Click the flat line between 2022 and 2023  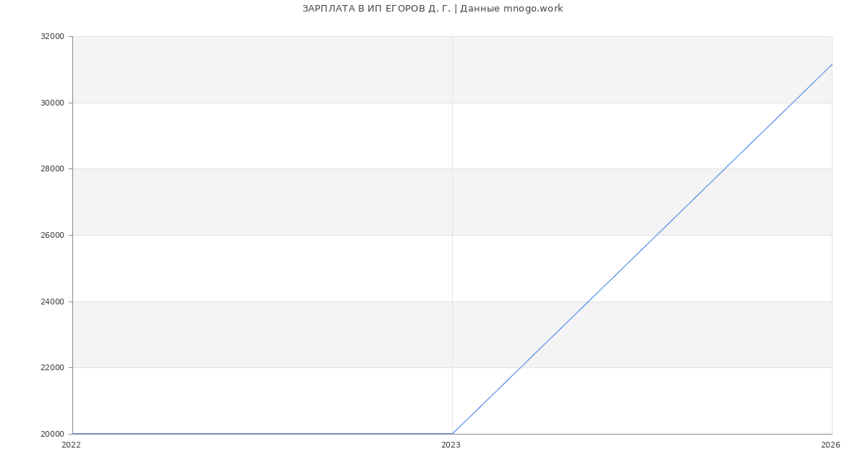[x=263, y=434]
